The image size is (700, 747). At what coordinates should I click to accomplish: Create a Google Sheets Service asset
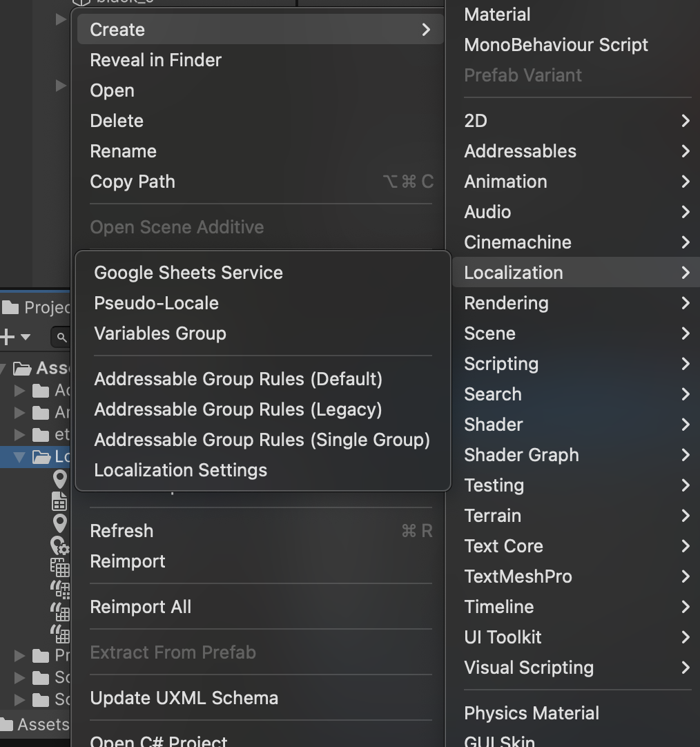click(x=188, y=273)
